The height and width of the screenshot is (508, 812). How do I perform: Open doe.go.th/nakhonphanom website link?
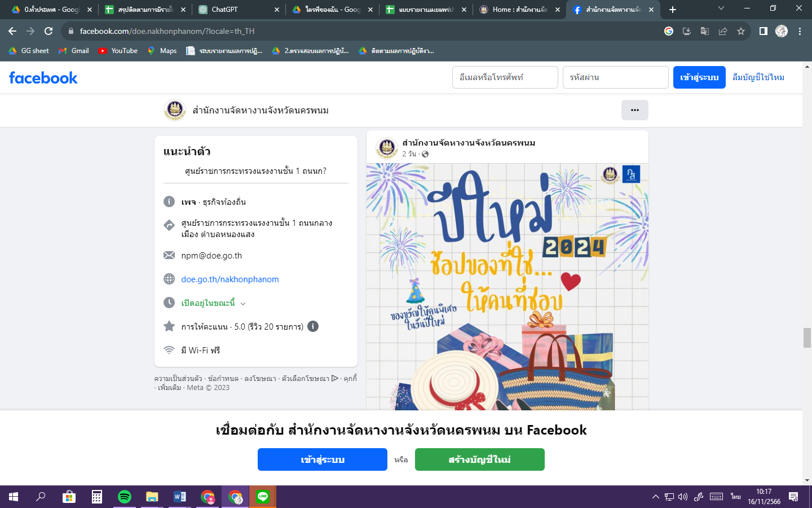230,279
